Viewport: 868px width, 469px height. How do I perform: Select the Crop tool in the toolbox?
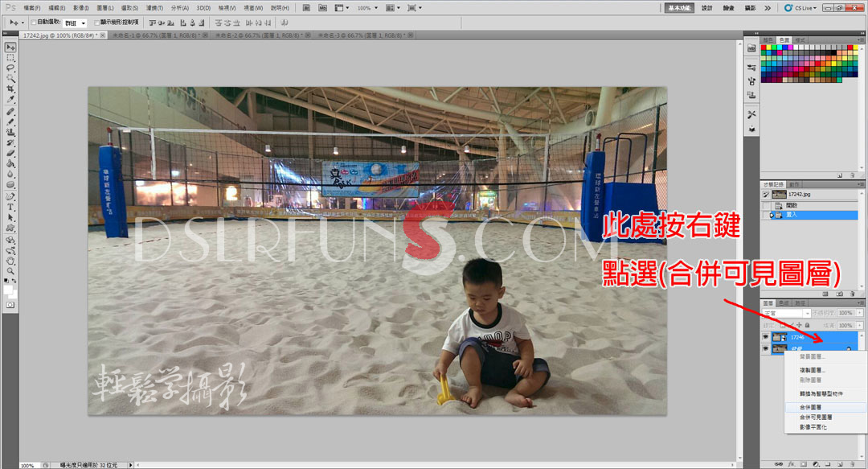click(10, 88)
